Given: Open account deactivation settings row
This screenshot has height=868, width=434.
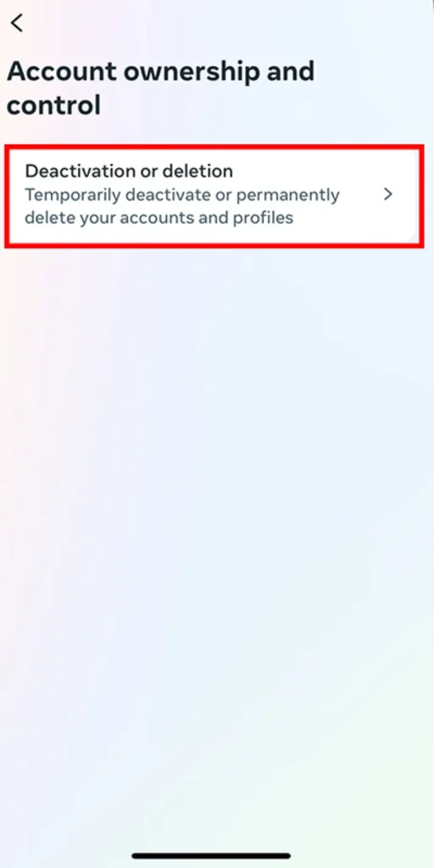Looking at the screenshot, I should tap(214, 196).
